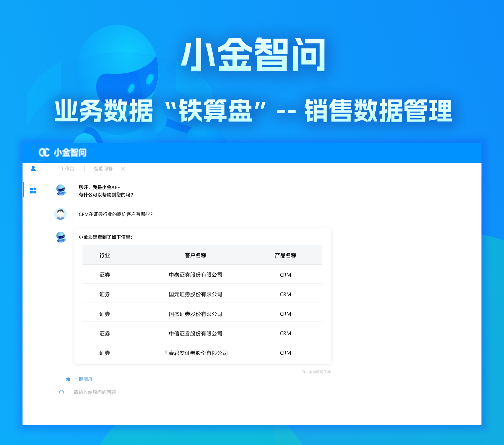504x445 pixels.
Task: Select the 中泰证券股份有限公司 row
Action: (x=195, y=275)
